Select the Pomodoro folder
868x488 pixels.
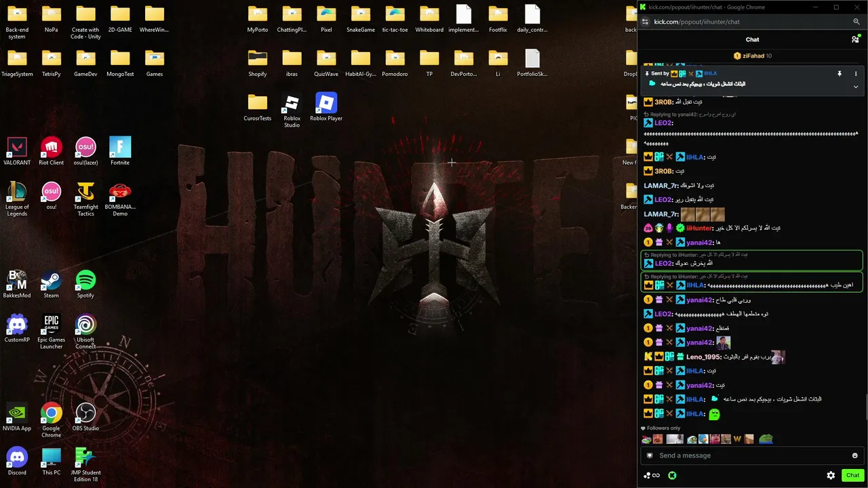click(x=395, y=63)
